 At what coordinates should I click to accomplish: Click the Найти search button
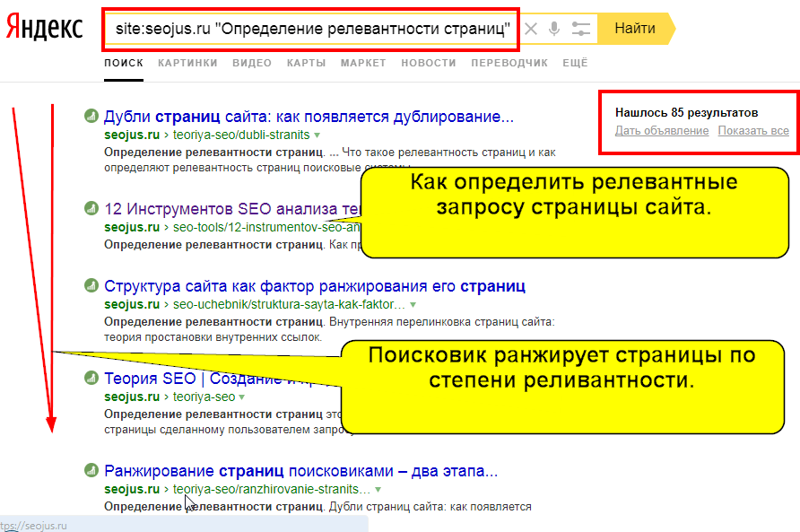tap(636, 29)
